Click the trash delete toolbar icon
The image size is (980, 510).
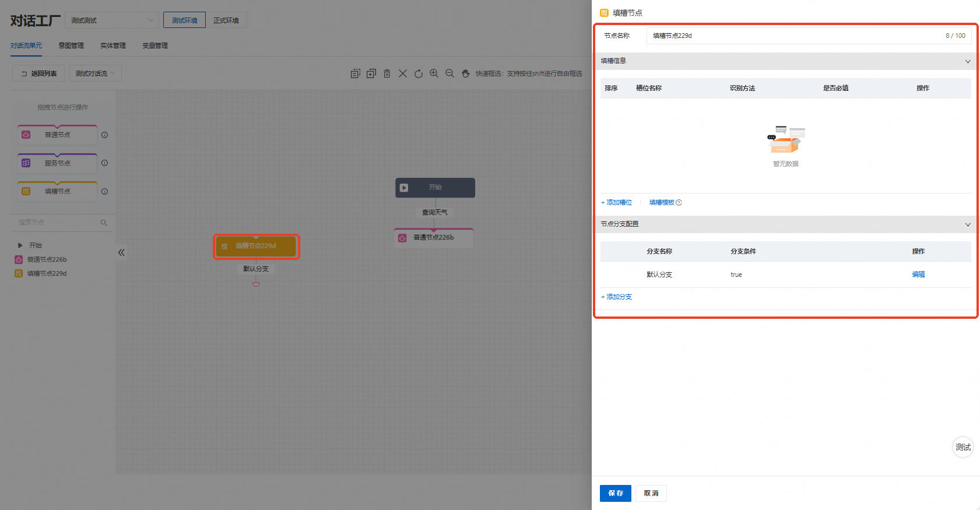387,73
